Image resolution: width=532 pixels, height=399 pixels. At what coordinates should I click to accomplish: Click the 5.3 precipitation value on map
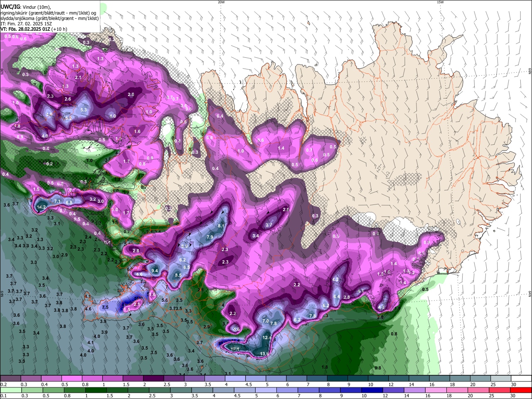click(x=84, y=110)
